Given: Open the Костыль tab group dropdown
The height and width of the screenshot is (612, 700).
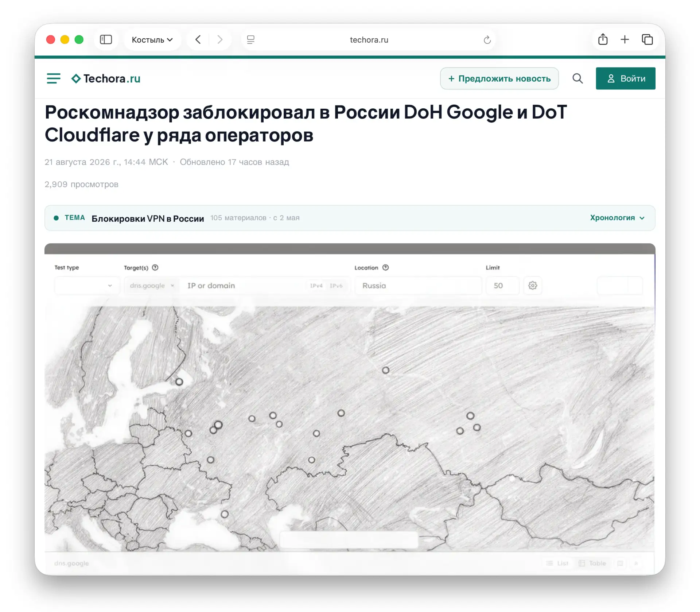Looking at the screenshot, I should click(152, 39).
